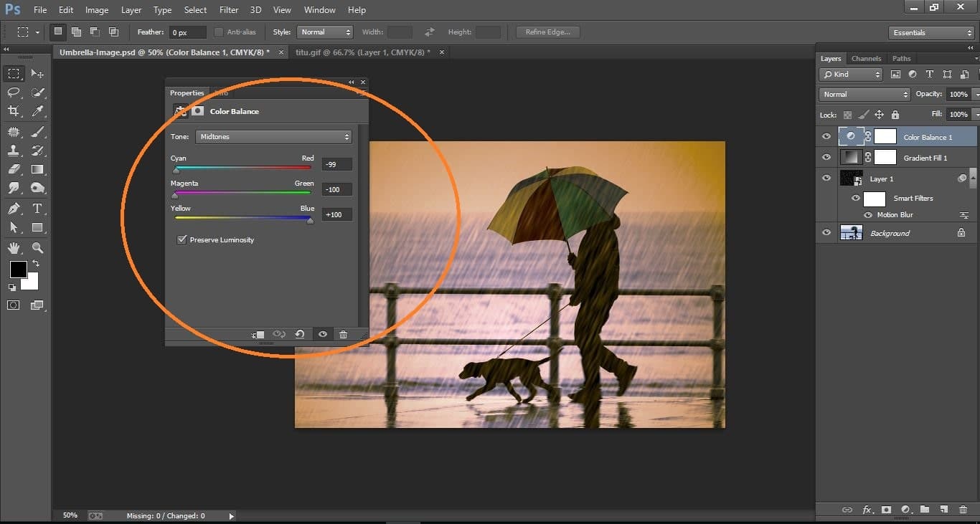Create a new layer in the Layers panel
Viewport: 980px width, 524px height.
pos(944,510)
